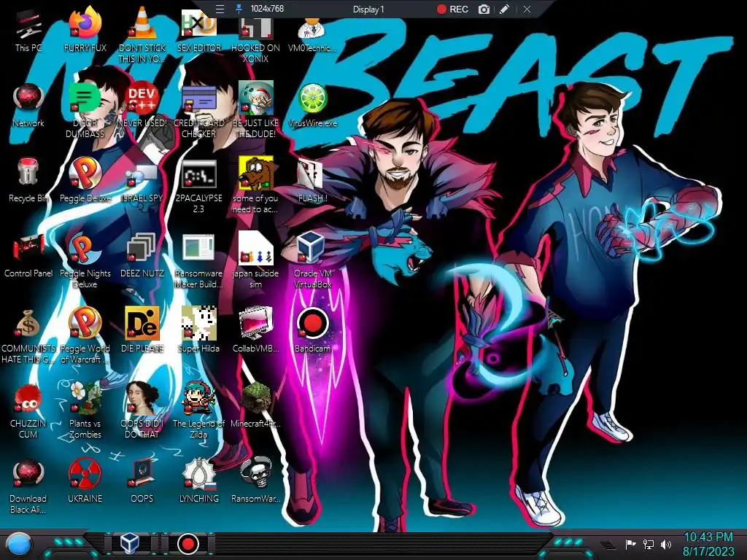Select the Download Black Ali... icon
The image size is (747, 560).
point(28,486)
